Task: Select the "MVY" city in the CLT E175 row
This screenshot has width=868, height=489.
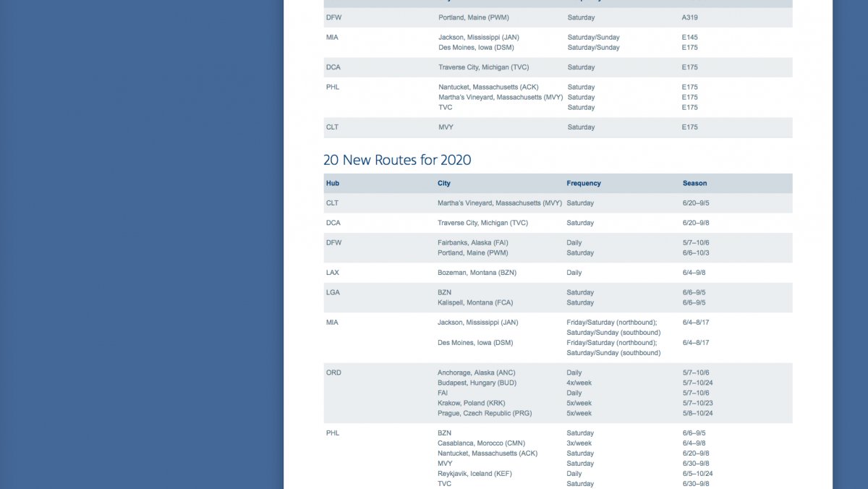Action: [446, 127]
